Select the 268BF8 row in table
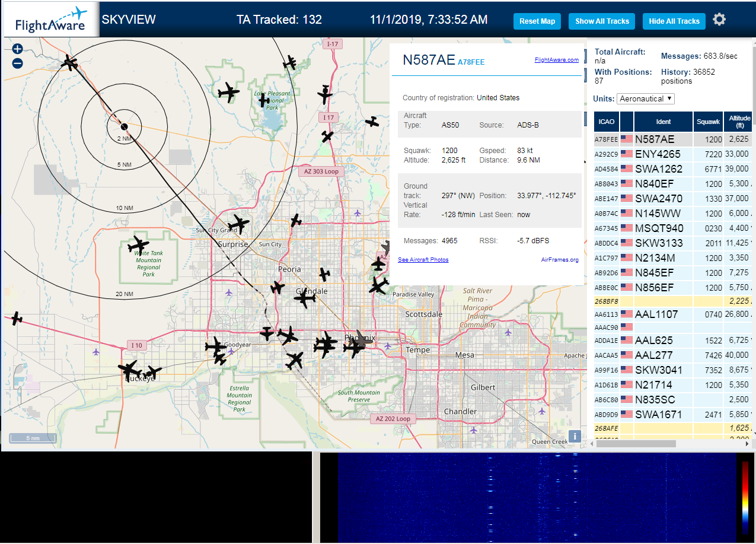This screenshot has width=756, height=544. pos(673,301)
